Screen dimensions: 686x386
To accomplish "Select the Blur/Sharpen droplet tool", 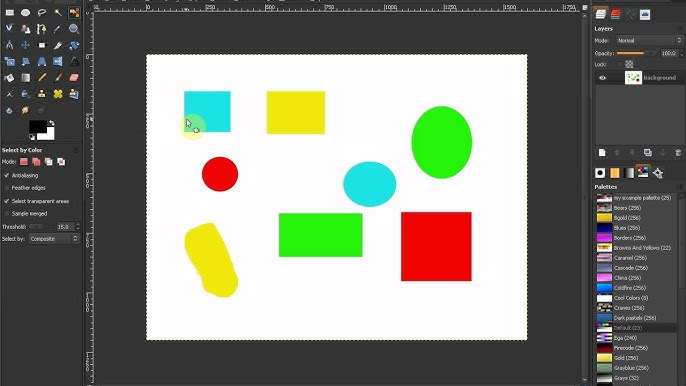I will pos(10,110).
